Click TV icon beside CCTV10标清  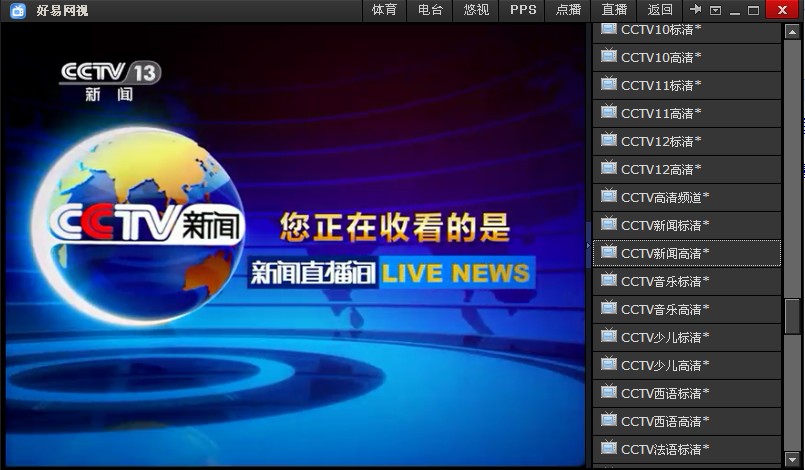(608, 28)
